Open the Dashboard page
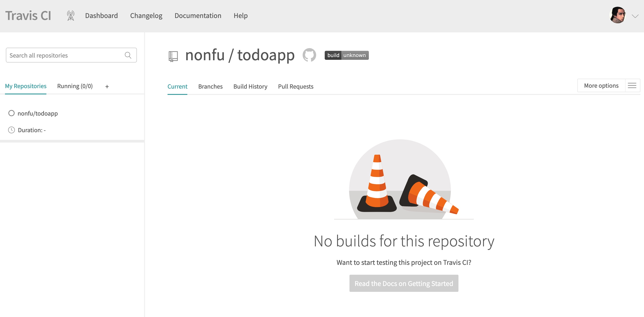Image resolution: width=644 pixels, height=317 pixels. coord(102,16)
